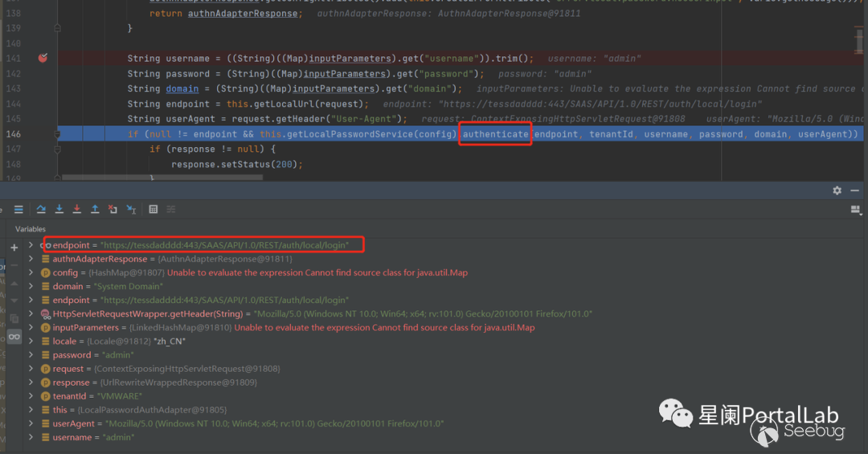Click line number 144 in the gutter
Viewport: 868px width, 454px height.
pos(13,104)
